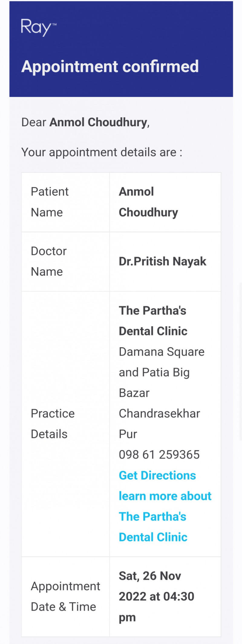Click the Appointment Date & Time label

pyautogui.click(x=65, y=597)
